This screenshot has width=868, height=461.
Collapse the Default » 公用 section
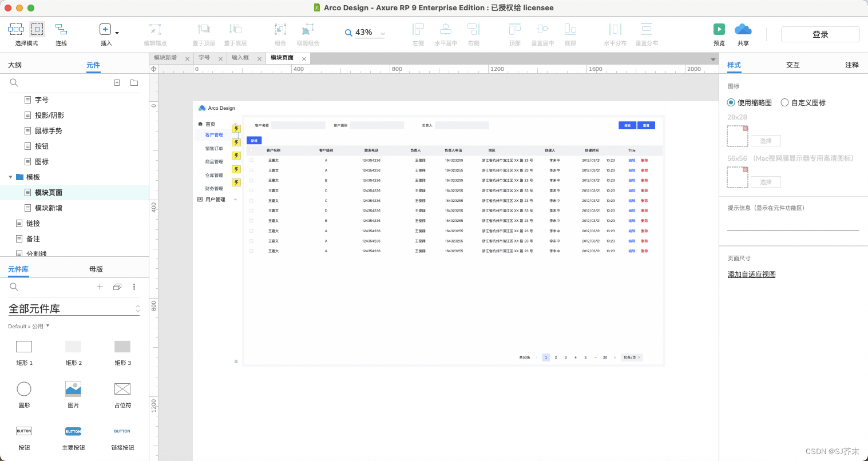click(x=47, y=326)
